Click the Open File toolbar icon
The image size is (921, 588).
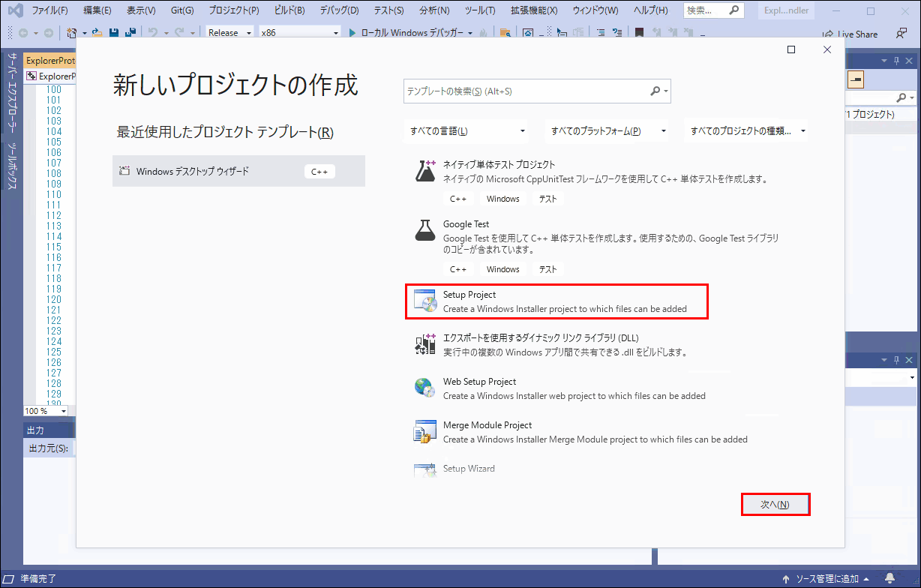(x=97, y=33)
